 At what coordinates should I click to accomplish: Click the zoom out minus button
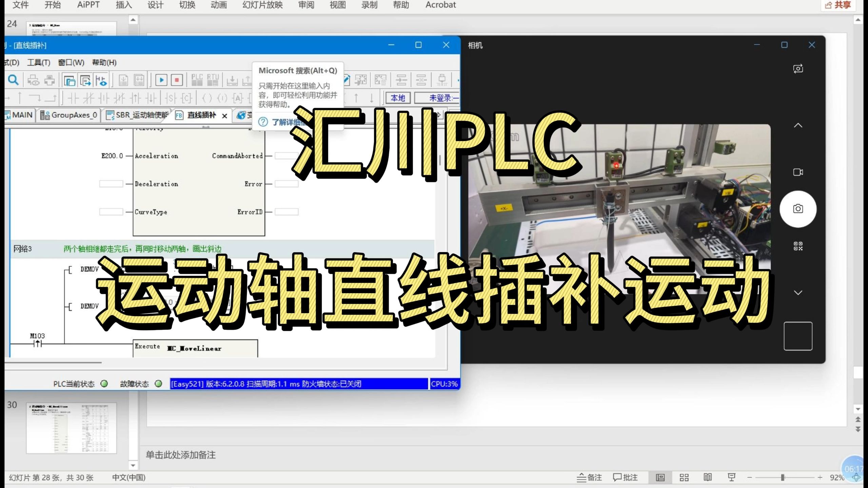(750, 477)
